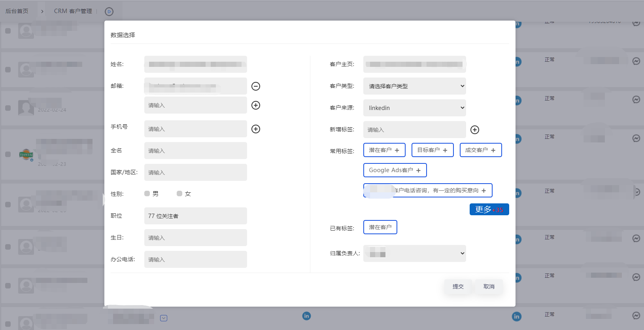644x330 pixels.
Task: Select the male (男) gender option
Action: [147, 193]
